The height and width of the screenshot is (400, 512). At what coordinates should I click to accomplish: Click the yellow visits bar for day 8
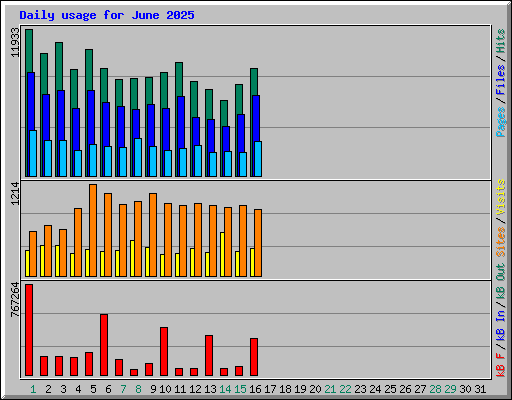click(132, 258)
